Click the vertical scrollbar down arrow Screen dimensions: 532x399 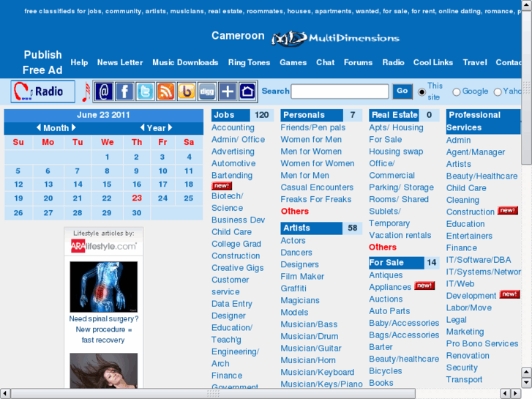tap(526, 383)
